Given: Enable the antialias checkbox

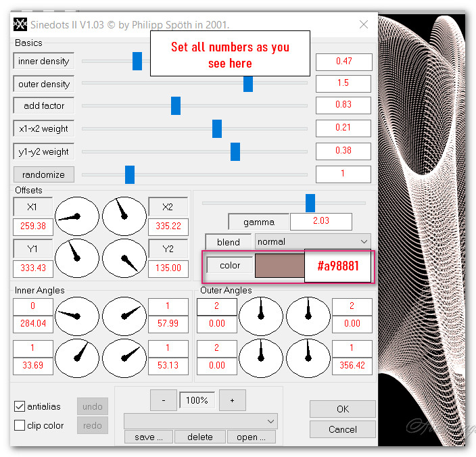Looking at the screenshot, I should (20, 406).
